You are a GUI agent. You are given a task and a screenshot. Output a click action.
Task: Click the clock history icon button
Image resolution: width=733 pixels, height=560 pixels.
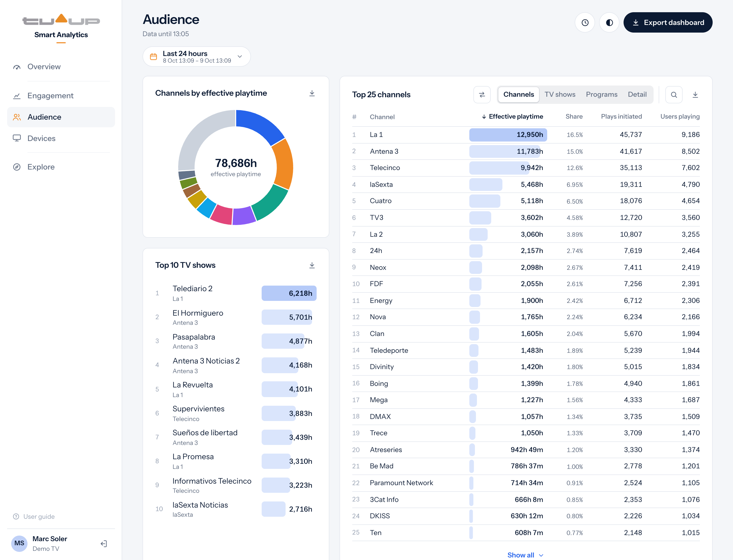coord(585,22)
